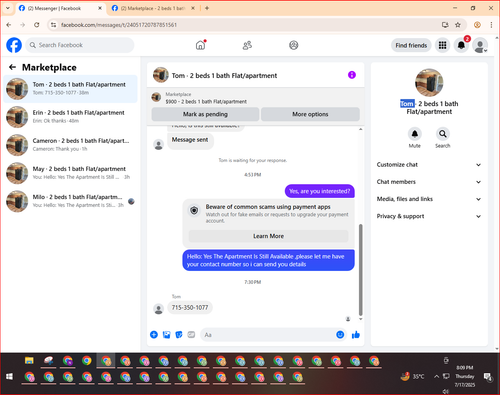Viewport: 500px width, 395px height.
Task: Open the 35°C weather widget
Action: [x=413, y=376]
